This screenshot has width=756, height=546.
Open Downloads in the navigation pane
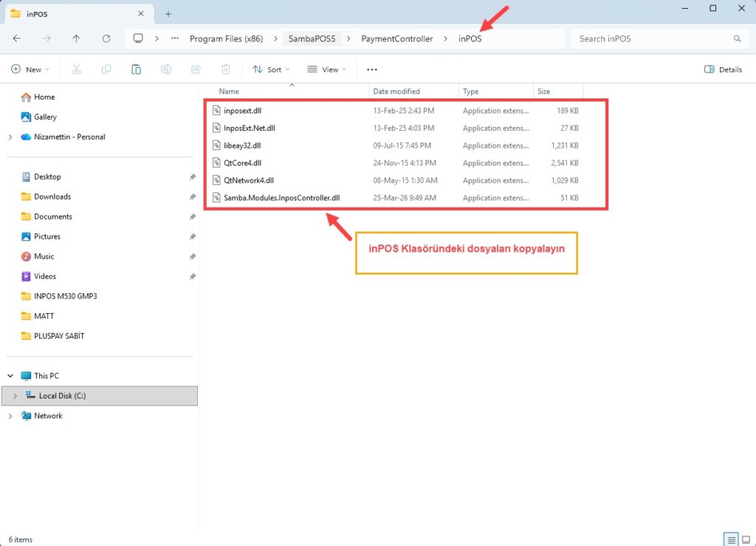(x=52, y=197)
